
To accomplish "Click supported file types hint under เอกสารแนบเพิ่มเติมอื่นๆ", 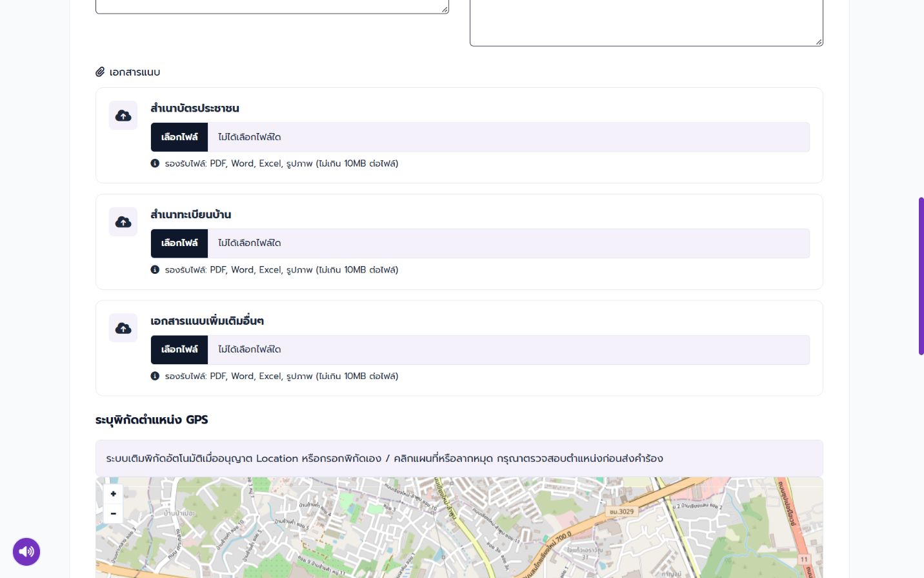I will pyautogui.click(x=281, y=376).
